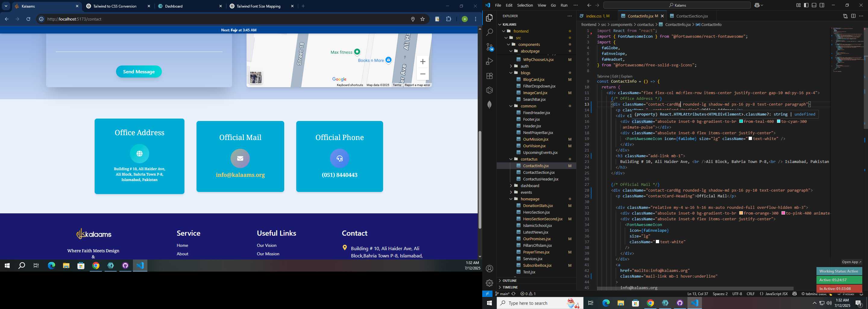Image resolution: width=868 pixels, height=309 pixels.
Task: Click the info@kalaams.org mail link on page
Action: (x=240, y=175)
